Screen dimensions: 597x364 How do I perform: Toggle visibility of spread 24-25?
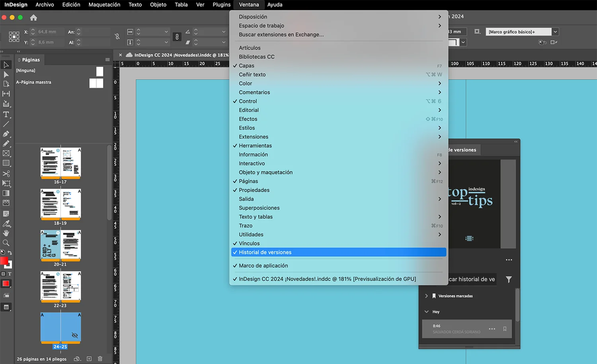point(75,335)
